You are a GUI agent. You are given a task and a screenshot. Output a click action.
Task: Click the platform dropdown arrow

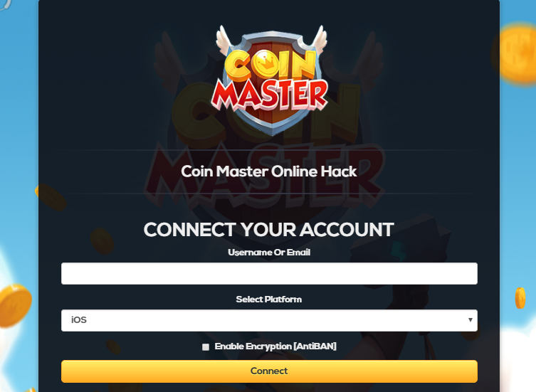471,320
